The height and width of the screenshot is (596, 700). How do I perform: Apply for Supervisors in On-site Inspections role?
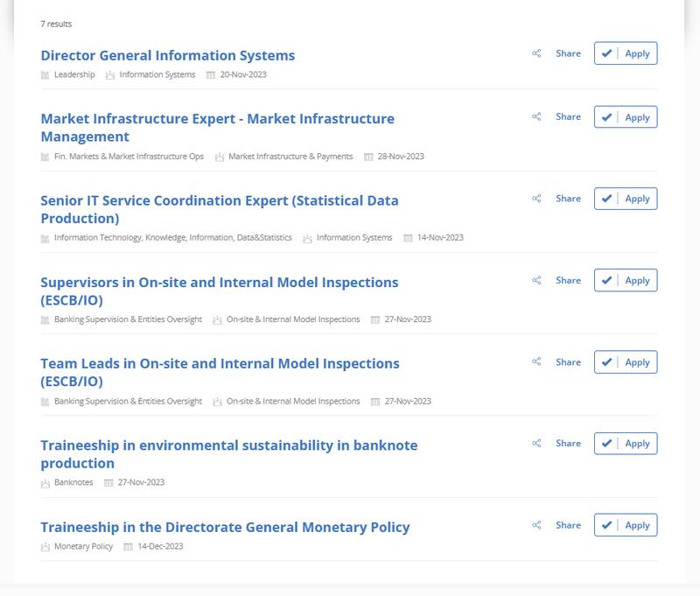click(626, 280)
